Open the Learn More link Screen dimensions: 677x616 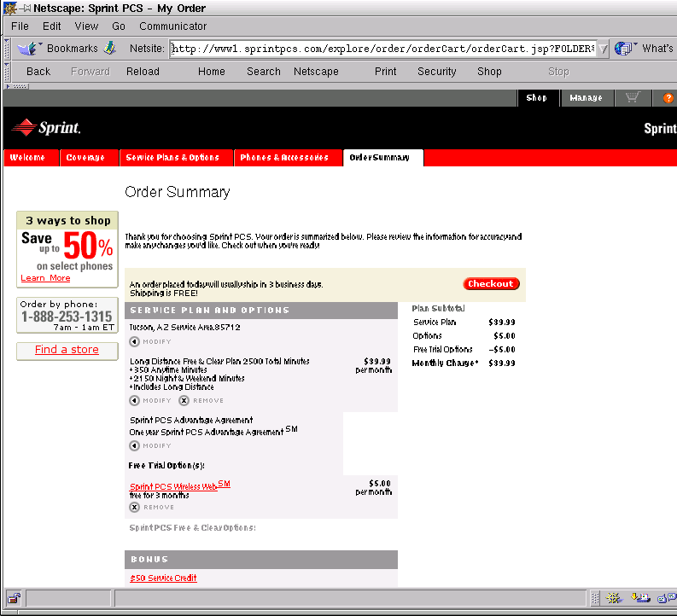coord(45,278)
